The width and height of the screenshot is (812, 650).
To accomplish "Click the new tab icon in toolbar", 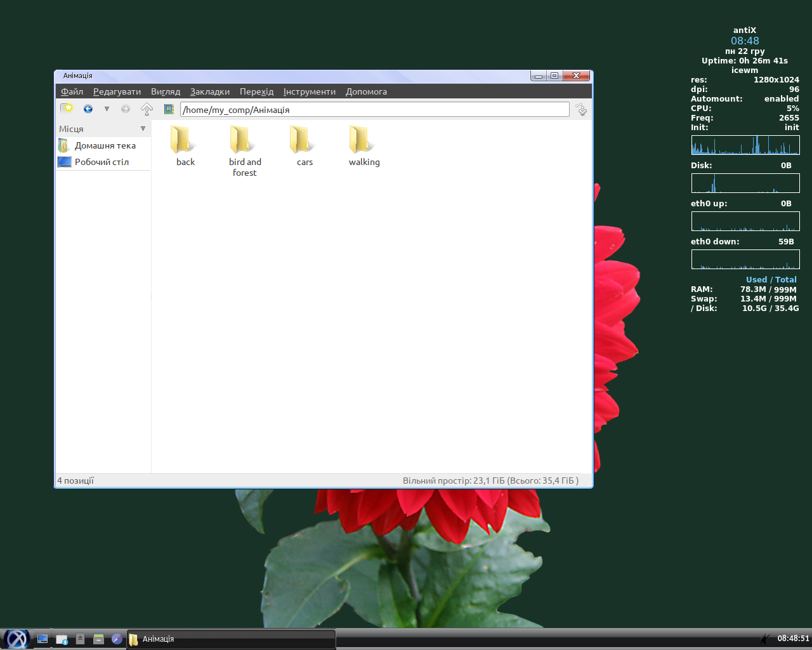I will [x=67, y=109].
